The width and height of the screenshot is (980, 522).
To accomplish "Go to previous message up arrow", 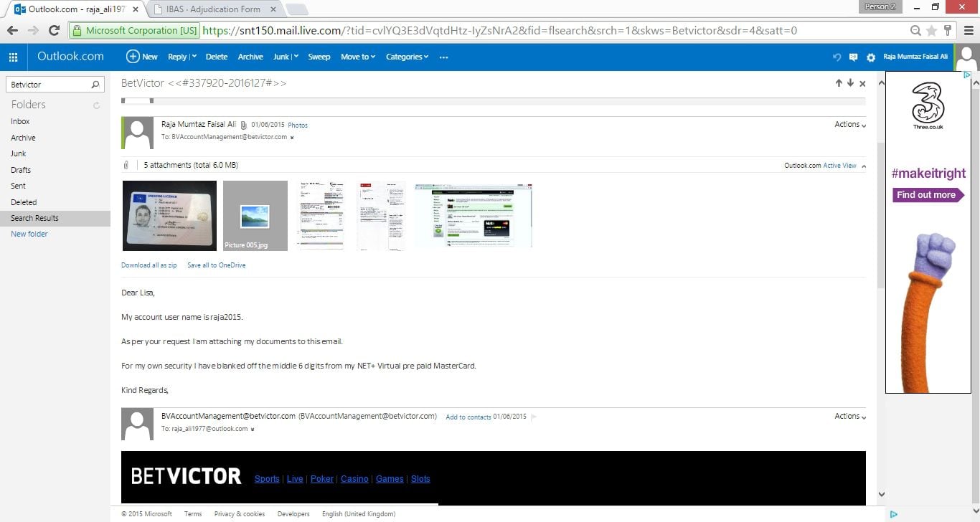I will pyautogui.click(x=839, y=83).
